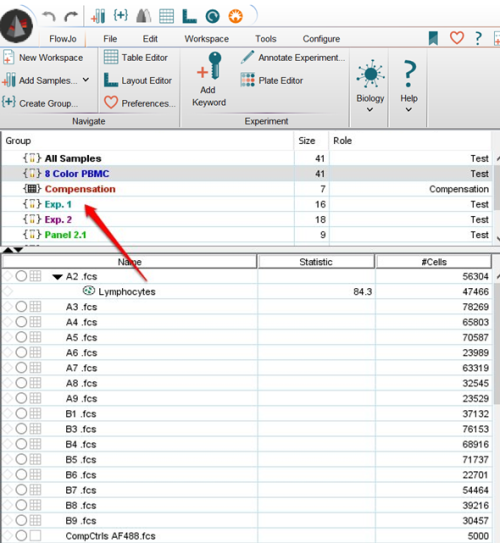The width and height of the screenshot is (500, 543).
Task: Open the Plate Editor icon
Action: (248, 80)
